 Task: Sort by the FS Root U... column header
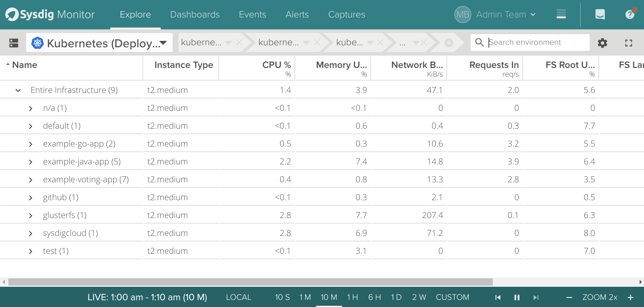(570, 65)
